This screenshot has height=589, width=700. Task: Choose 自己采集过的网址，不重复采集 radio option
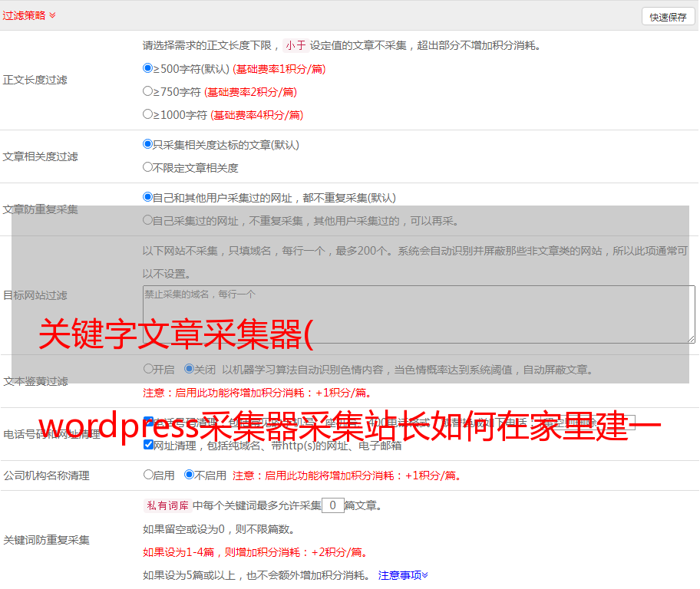[x=148, y=220]
